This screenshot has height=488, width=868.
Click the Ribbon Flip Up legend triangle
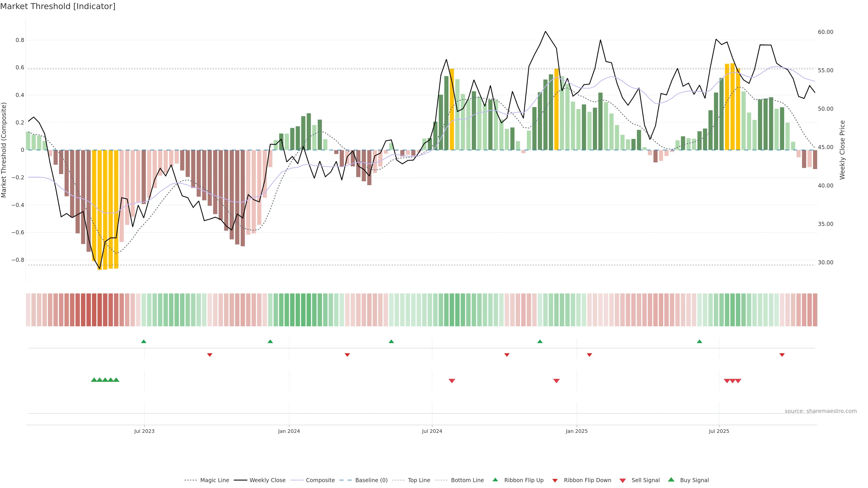click(495, 480)
